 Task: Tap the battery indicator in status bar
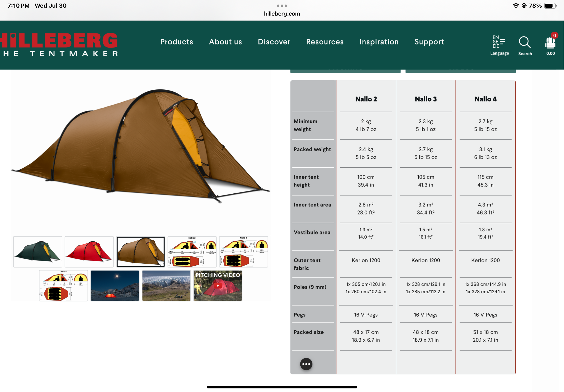coord(550,6)
